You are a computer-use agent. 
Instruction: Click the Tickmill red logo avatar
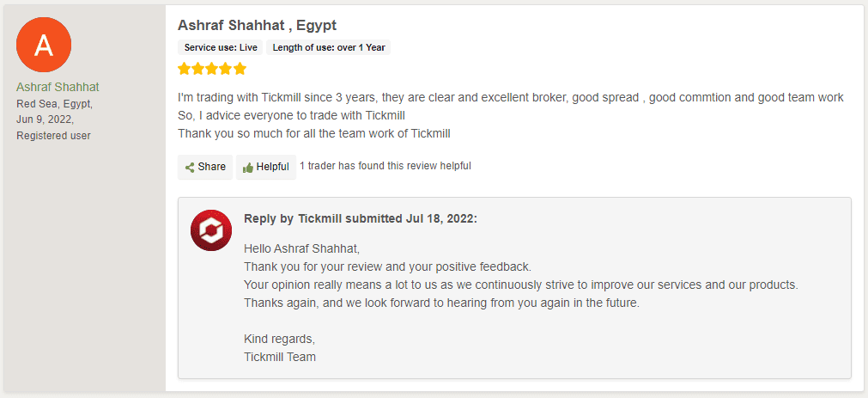[211, 230]
